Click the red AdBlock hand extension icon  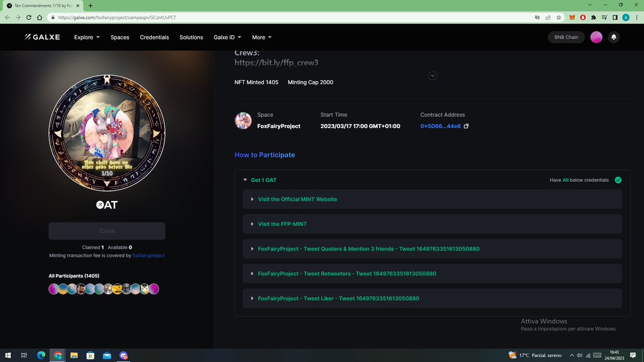(583, 17)
